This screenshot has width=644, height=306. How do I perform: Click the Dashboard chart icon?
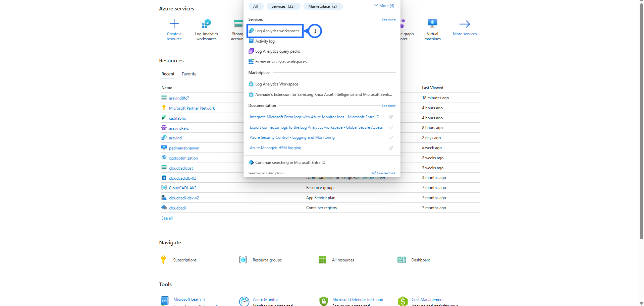(401, 260)
